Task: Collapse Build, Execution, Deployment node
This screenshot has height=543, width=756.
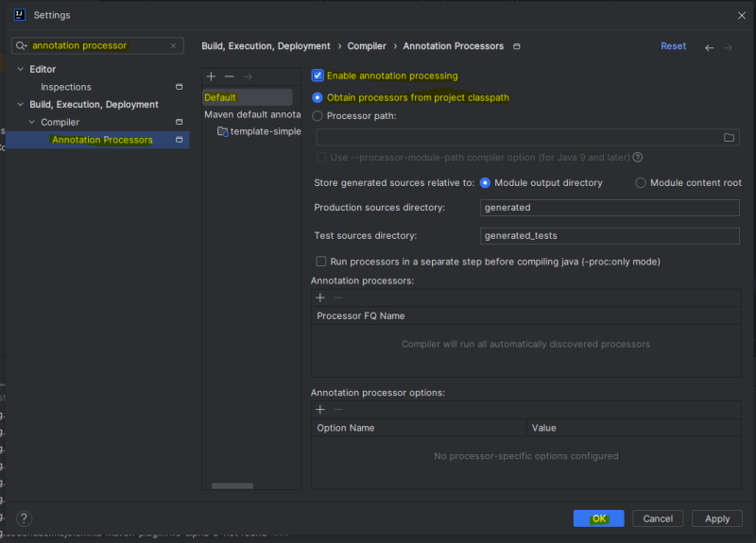Action: (x=20, y=105)
